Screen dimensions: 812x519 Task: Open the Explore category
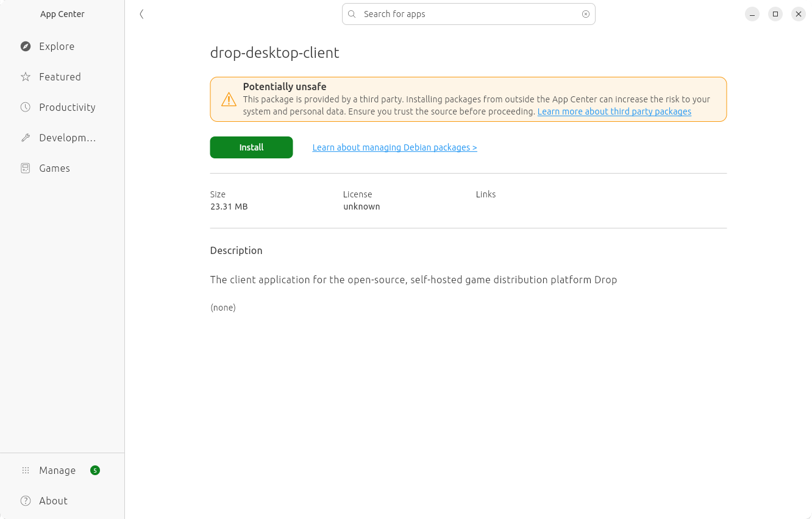(57, 46)
